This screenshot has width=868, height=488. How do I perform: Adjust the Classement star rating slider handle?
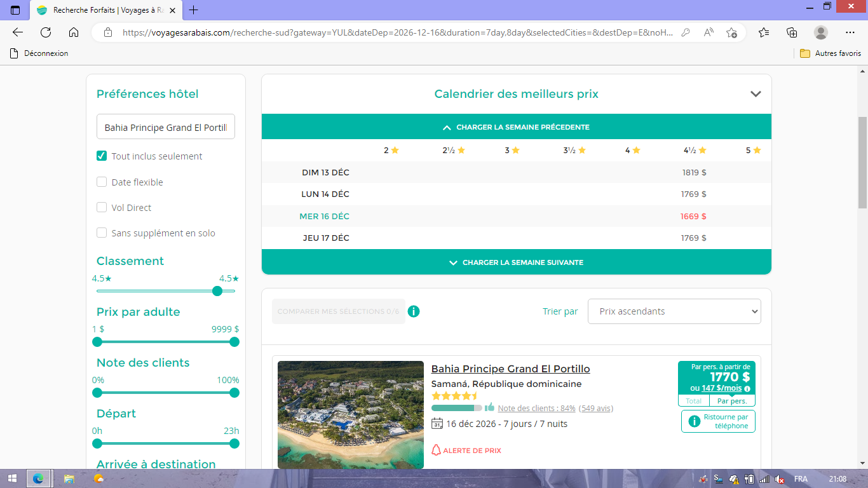217,291
